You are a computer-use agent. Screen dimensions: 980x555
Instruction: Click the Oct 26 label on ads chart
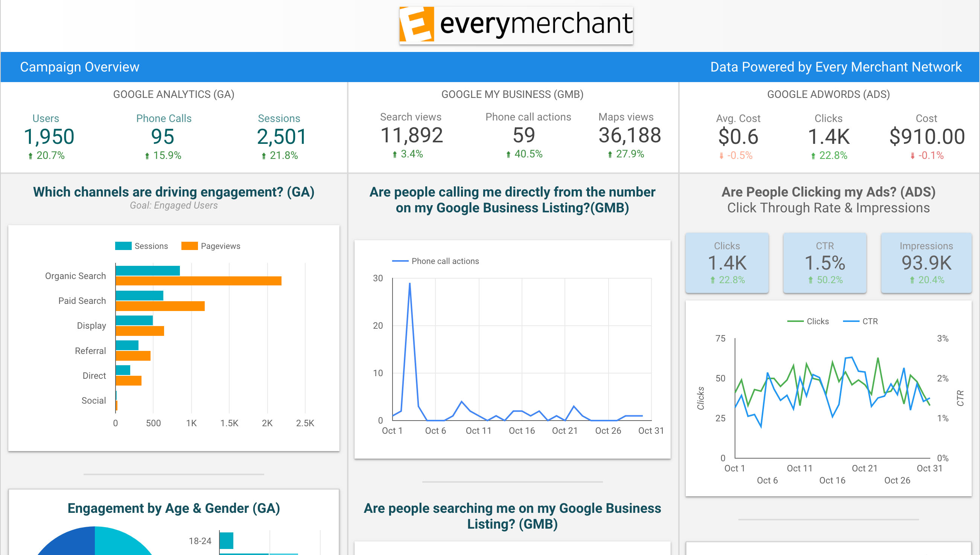[x=897, y=481]
